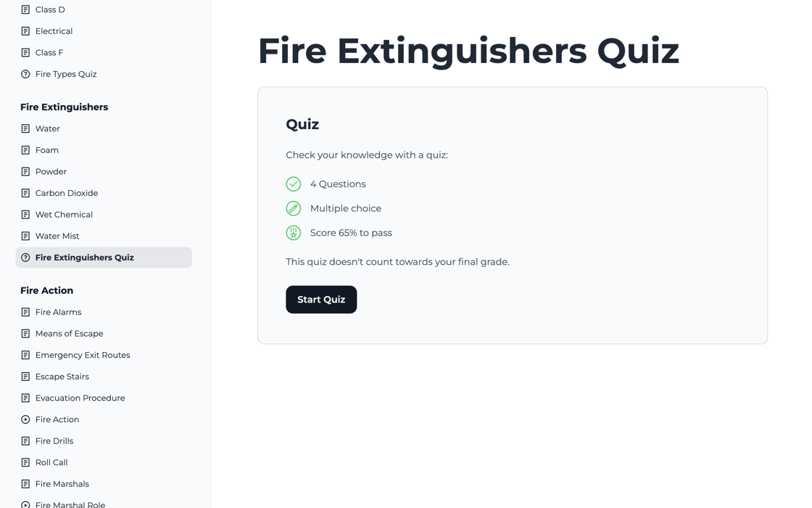Select the Wet Chemical lesson
The image size is (812, 508).
[63, 214]
